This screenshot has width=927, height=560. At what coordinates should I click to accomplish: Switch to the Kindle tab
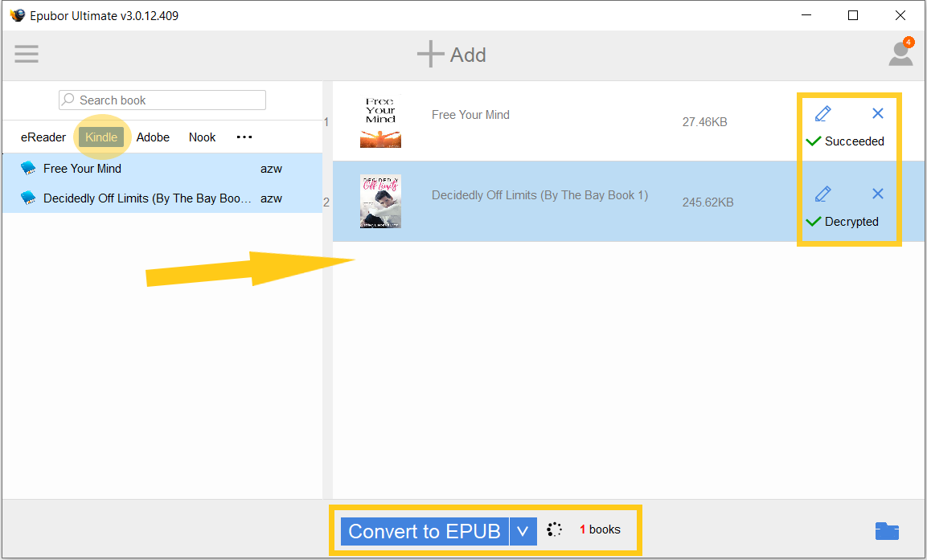coord(101,137)
